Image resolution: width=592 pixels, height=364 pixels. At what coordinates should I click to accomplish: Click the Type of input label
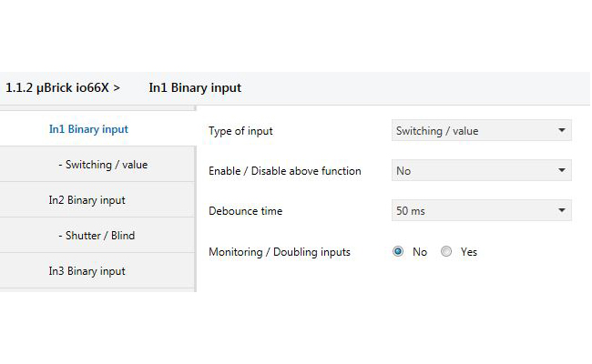[x=240, y=131]
